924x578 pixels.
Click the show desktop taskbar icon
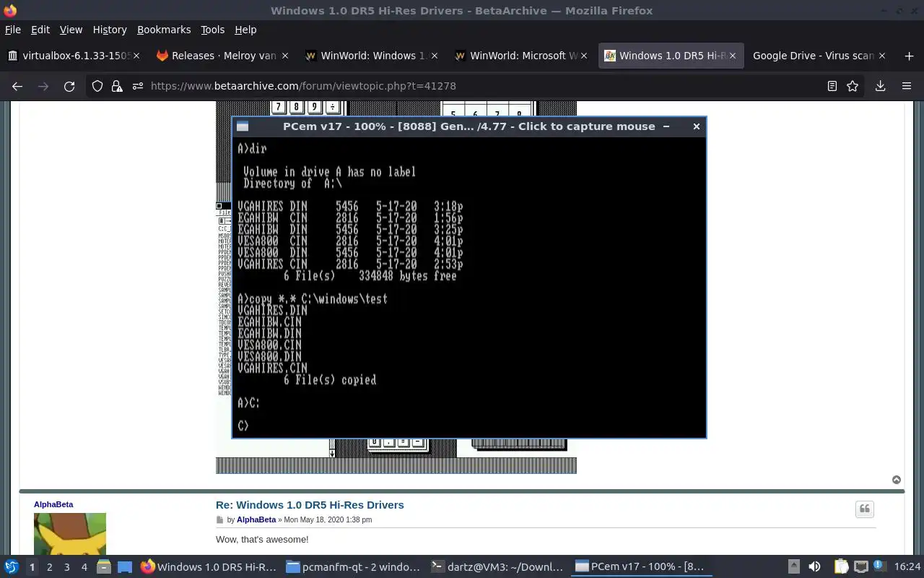pos(124,567)
